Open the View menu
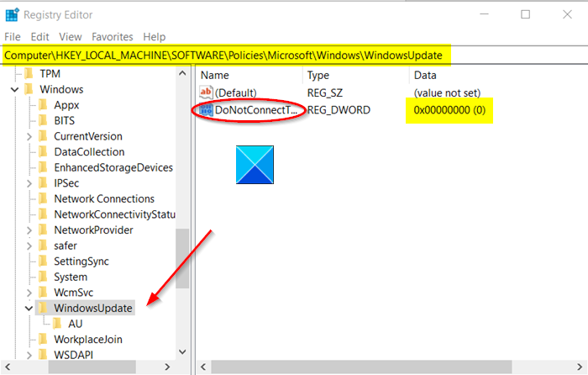 click(70, 37)
